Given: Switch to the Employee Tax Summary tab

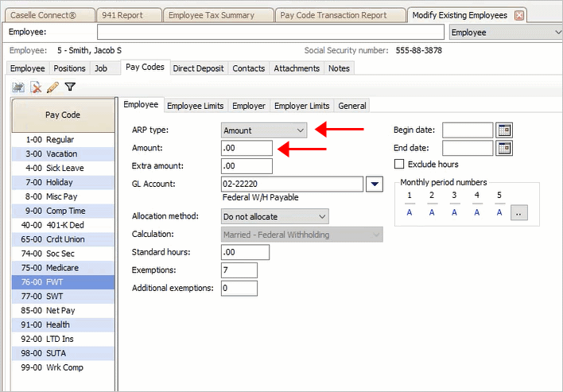Looking at the screenshot, I should pyautogui.click(x=219, y=15).
